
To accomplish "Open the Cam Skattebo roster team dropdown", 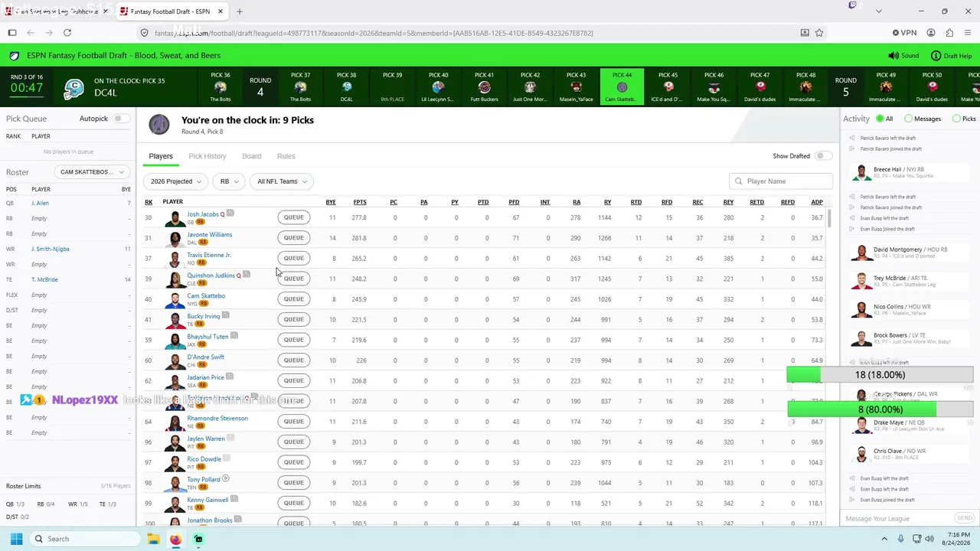I will (92, 172).
